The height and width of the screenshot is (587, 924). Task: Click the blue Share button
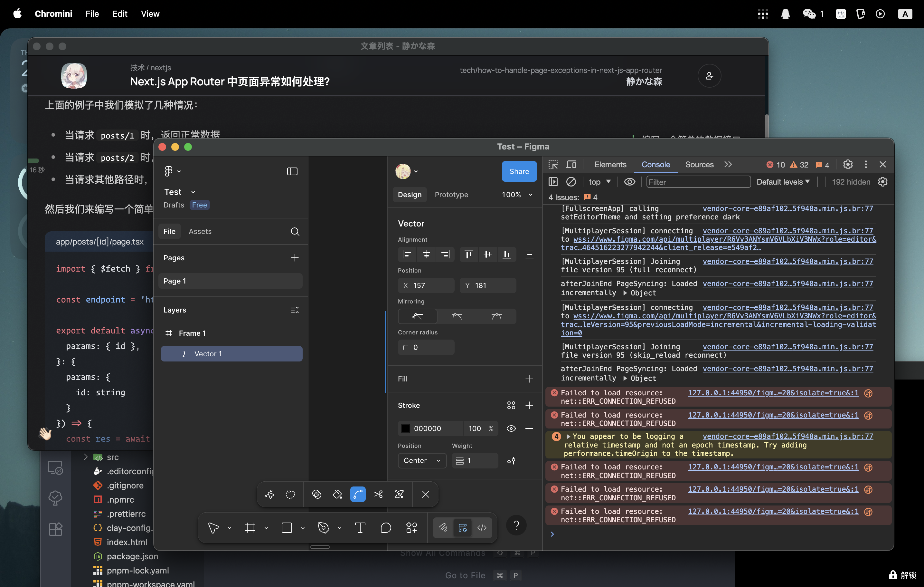click(x=519, y=172)
